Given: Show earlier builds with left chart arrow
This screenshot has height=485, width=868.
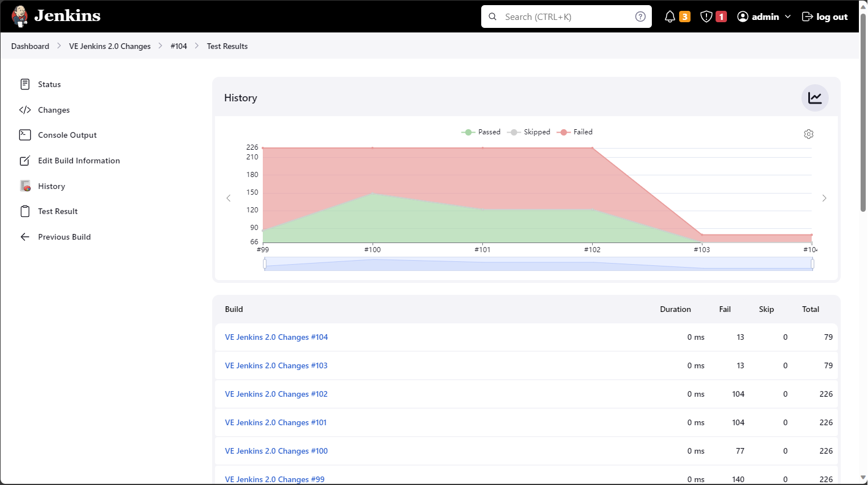Looking at the screenshot, I should (x=229, y=198).
